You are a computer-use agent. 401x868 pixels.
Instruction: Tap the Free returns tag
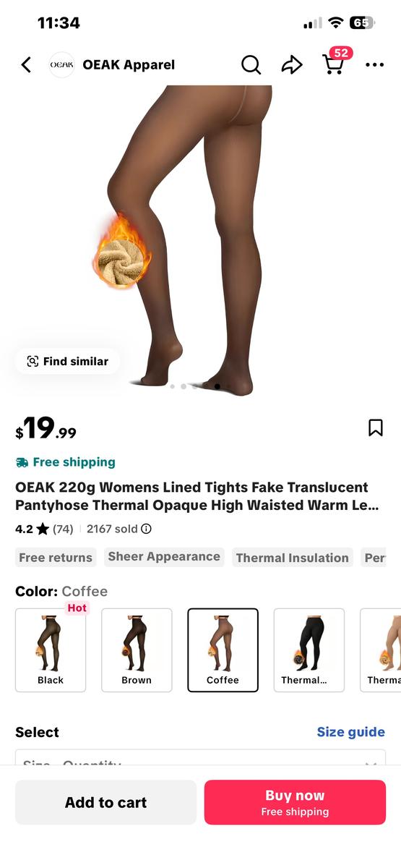[x=56, y=558]
